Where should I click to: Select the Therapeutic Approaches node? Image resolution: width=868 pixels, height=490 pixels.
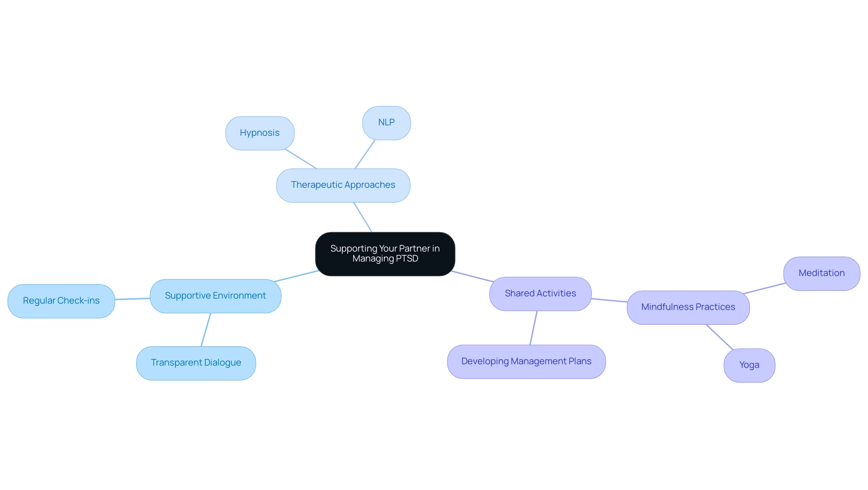pos(344,185)
